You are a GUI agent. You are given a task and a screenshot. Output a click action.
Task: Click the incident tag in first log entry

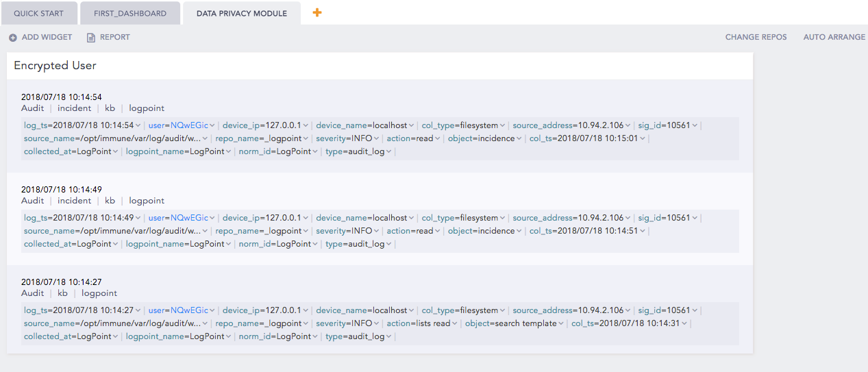(74, 108)
